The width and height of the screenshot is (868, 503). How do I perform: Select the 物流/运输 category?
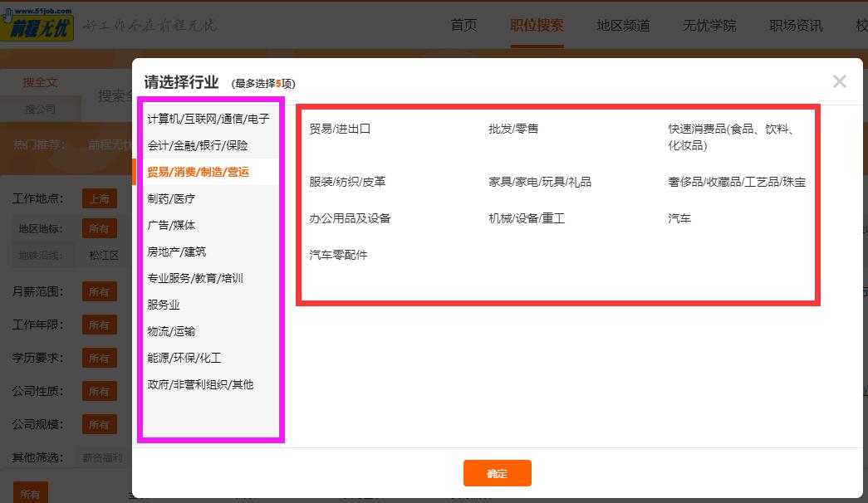tap(173, 331)
